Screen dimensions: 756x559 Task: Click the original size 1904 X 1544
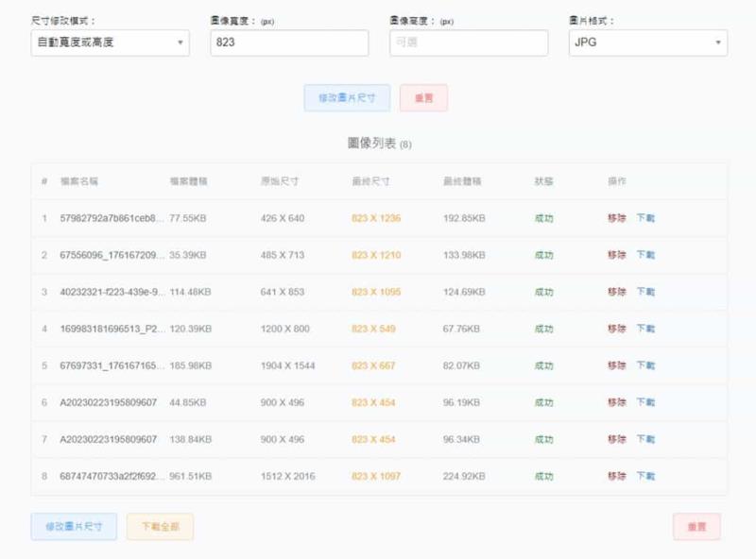tap(288, 365)
